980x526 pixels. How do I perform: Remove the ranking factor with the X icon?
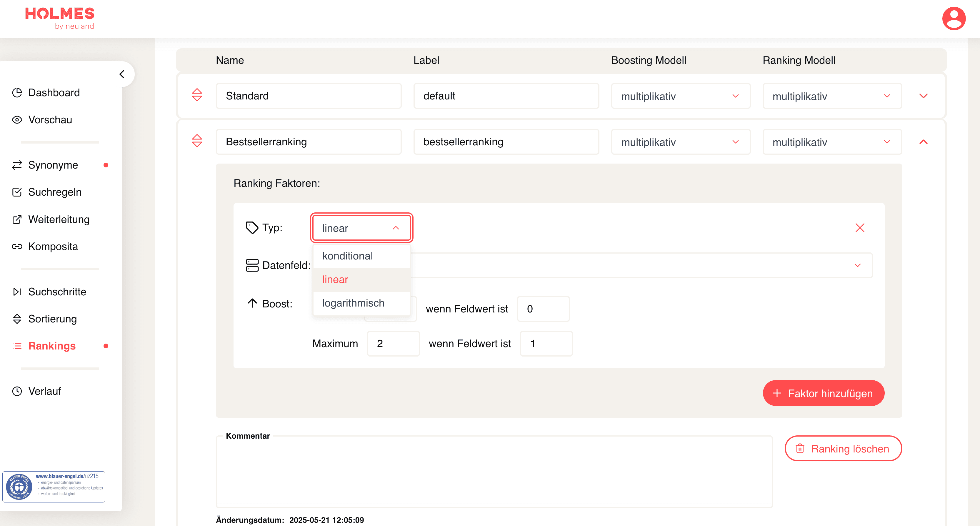coord(859,228)
